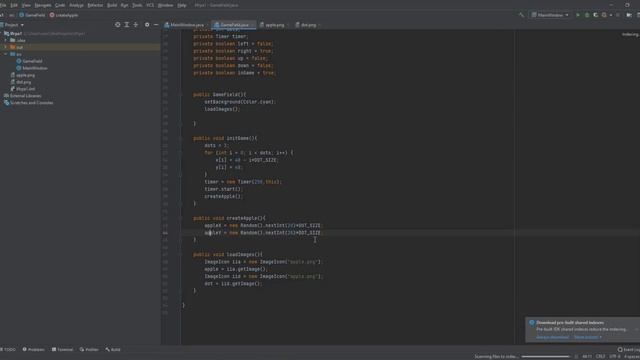Click the More actions link in notification
The image size is (640, 360).
point(588,337)
